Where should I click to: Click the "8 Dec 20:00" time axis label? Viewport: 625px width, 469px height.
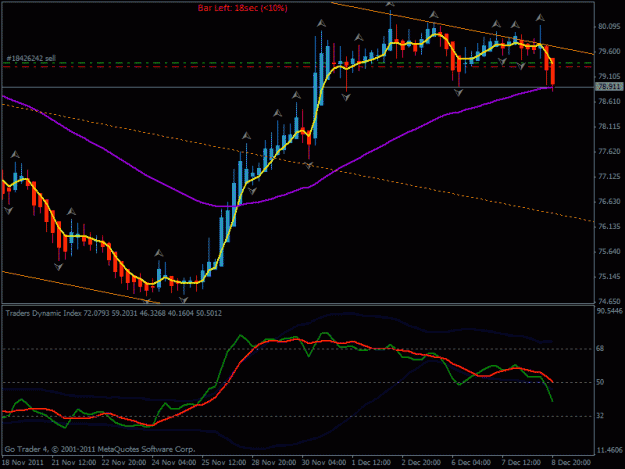click(571, 463)
